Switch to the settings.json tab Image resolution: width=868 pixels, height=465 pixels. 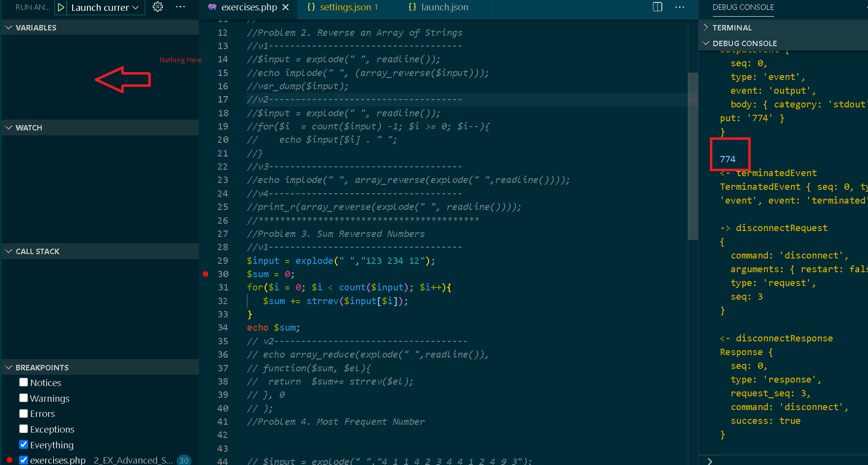(x=348, y=7)
